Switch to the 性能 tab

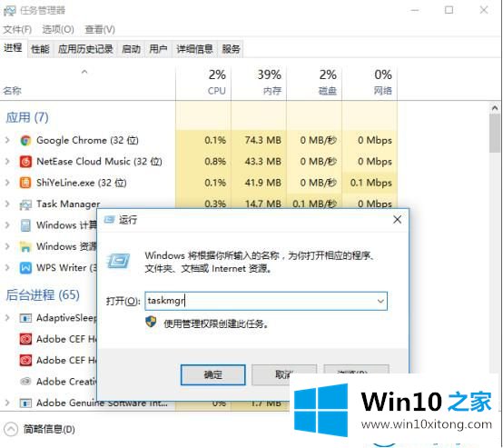pos(40,49)
